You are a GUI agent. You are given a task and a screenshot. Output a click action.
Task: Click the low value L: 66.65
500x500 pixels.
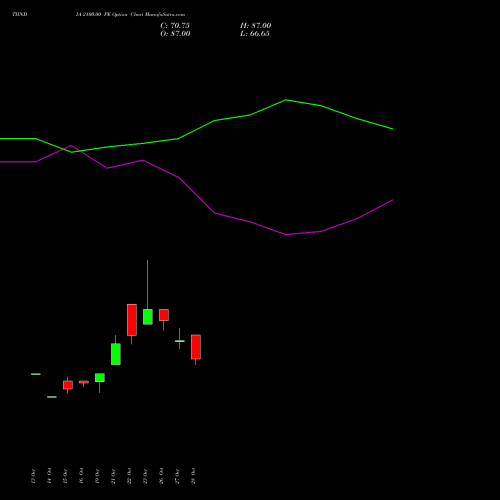(255, 34)
